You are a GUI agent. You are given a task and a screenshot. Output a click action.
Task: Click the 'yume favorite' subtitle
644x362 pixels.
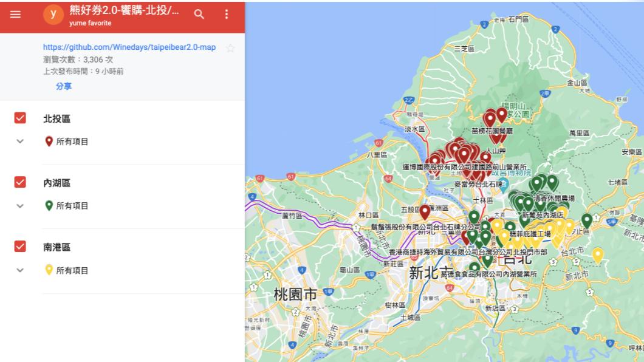[90, 23]
